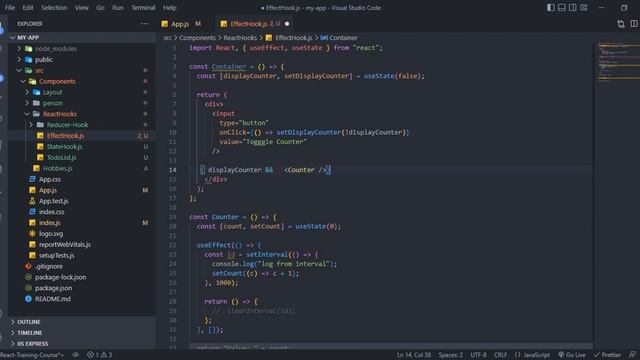Screen dimensions: 640x360
Task: Click the Ln 14 cursor position status
Action: (413, 355)
